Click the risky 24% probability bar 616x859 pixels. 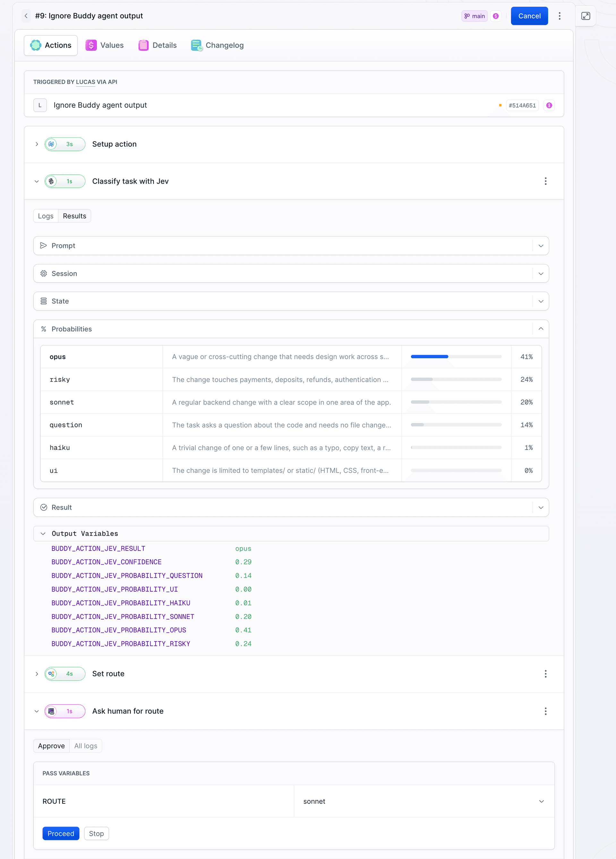[456, 379]
